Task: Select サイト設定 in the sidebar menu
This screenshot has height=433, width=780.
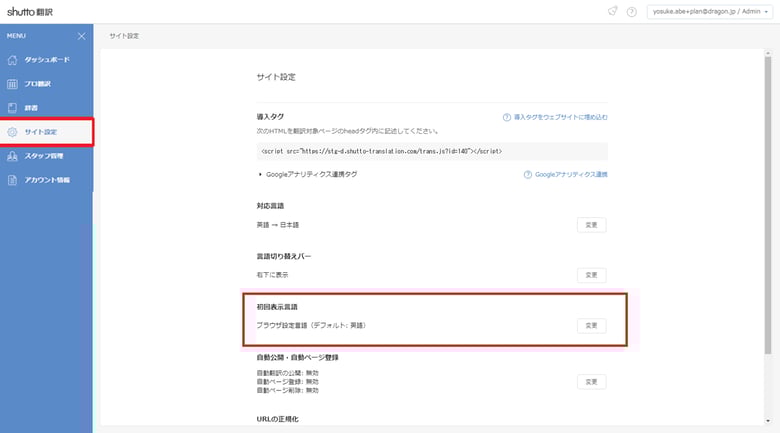Action: coord(46,132)
